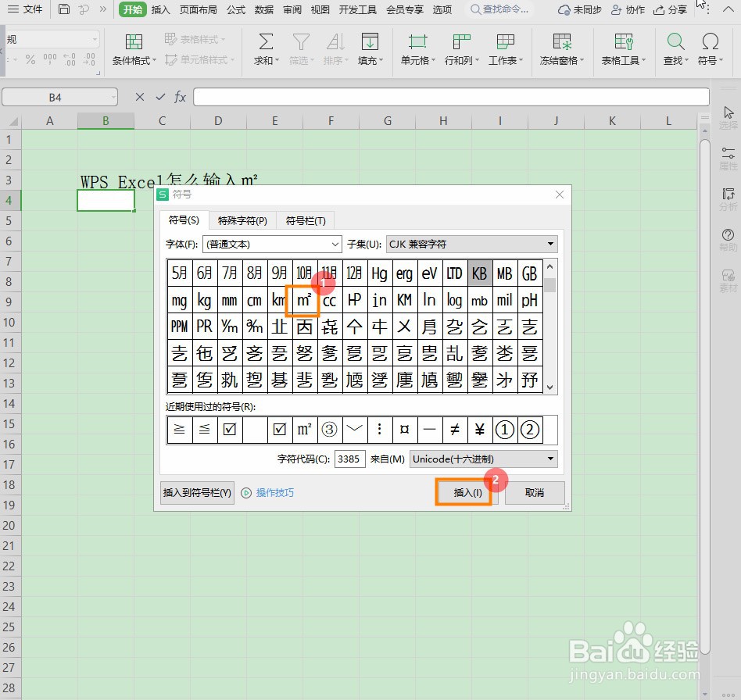
Task: Click the 插入(I) button
Action: click(x=467, y=493)
